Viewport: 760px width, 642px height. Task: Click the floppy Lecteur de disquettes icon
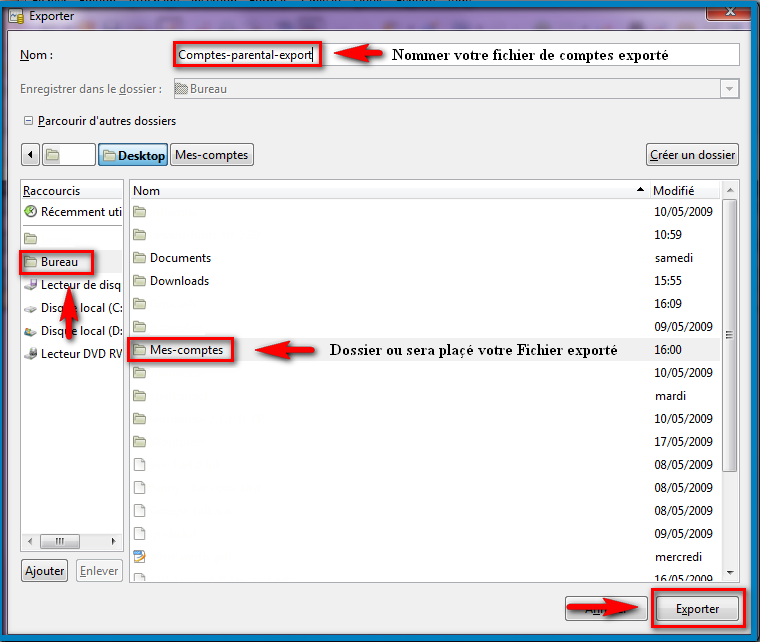click(x=31, y=285)
